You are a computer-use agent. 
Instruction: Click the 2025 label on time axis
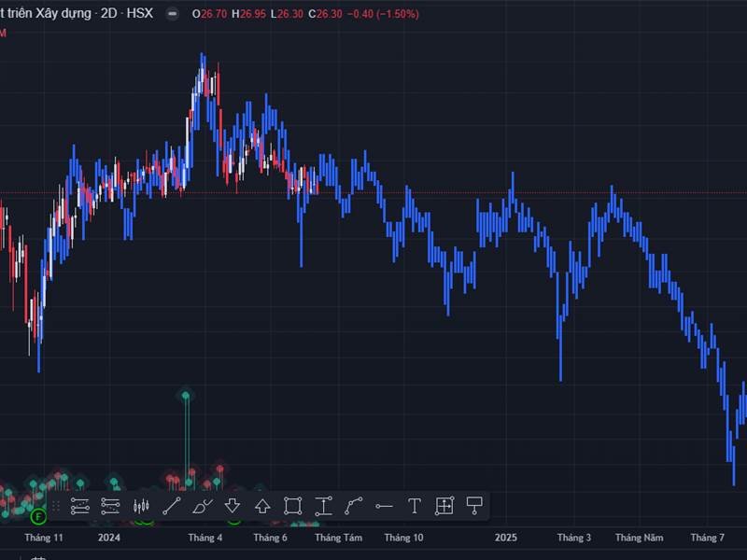click(505, 538)
